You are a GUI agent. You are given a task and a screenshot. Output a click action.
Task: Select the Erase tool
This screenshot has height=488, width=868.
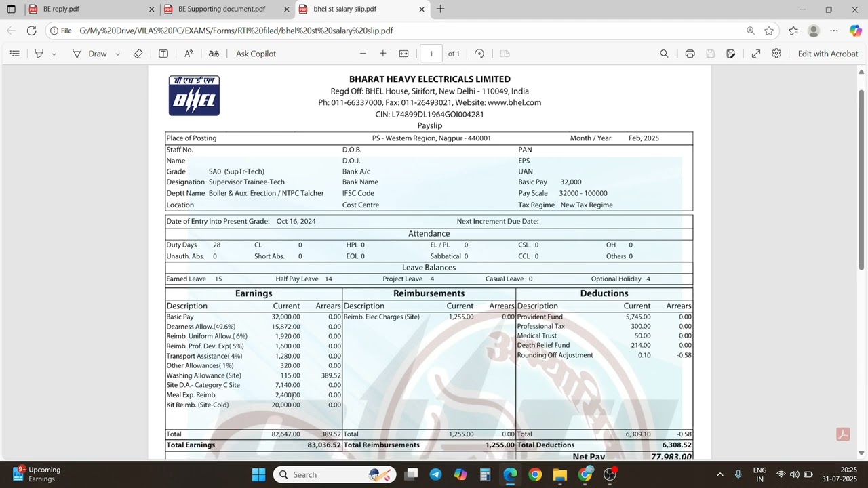click(x=138, y=54)
